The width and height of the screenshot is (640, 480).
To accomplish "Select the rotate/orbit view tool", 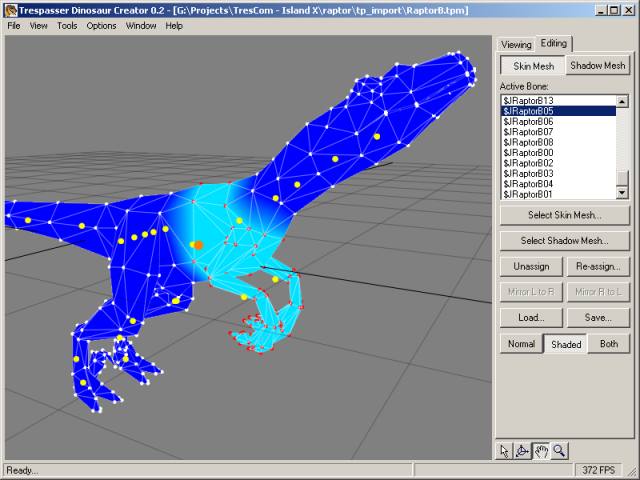I will click(523, 451).
